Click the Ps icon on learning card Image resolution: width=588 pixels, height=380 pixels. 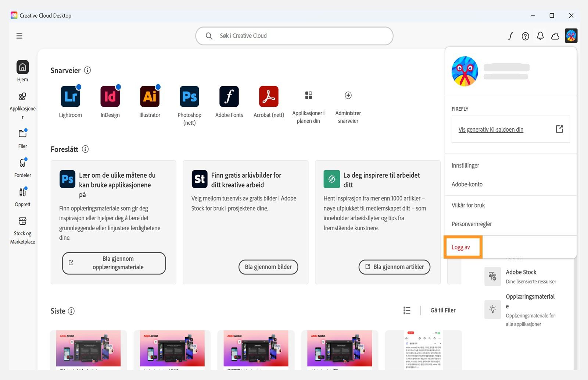tap(68, 179)
